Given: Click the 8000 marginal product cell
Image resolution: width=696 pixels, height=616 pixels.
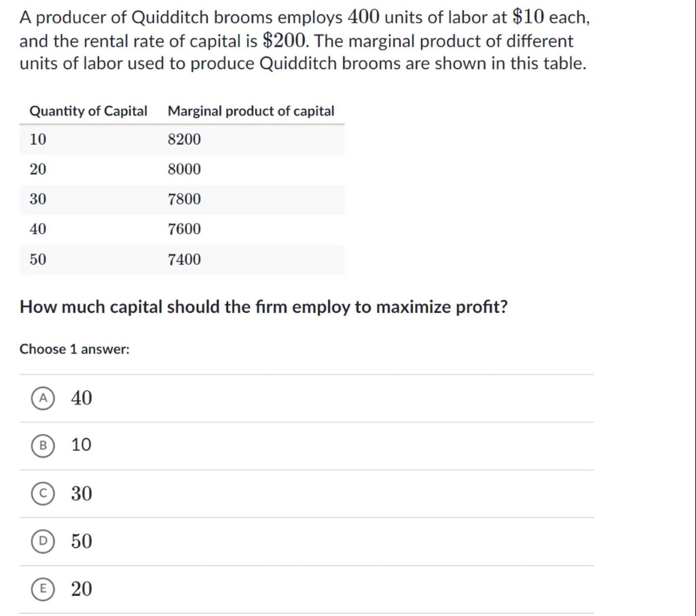Looking at the screenshot, I should 184,169.
